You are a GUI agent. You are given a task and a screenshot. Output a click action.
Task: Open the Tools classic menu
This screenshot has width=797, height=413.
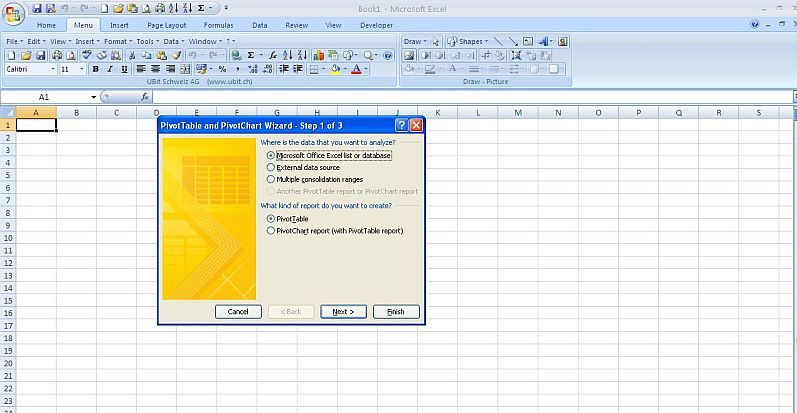[146, 42]
